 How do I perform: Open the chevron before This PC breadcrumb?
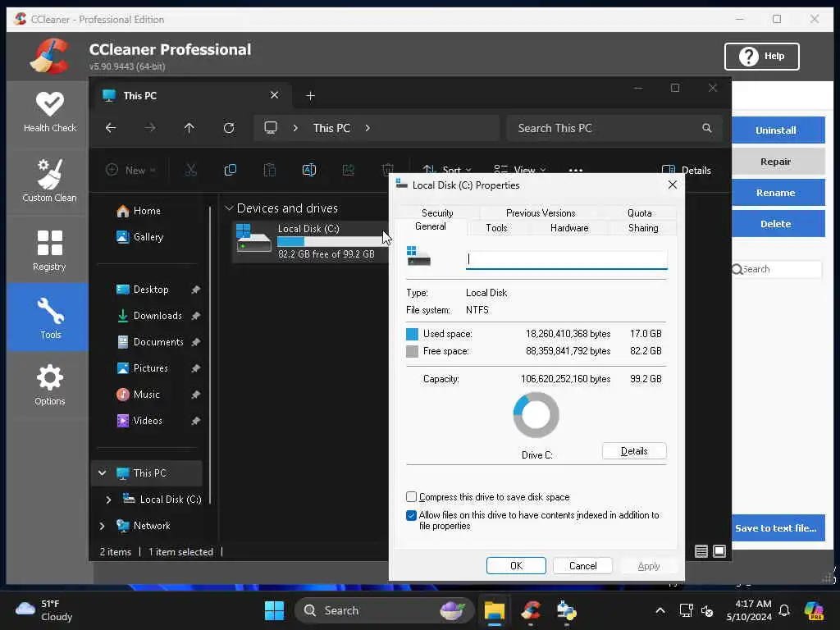tap(295, 128)
